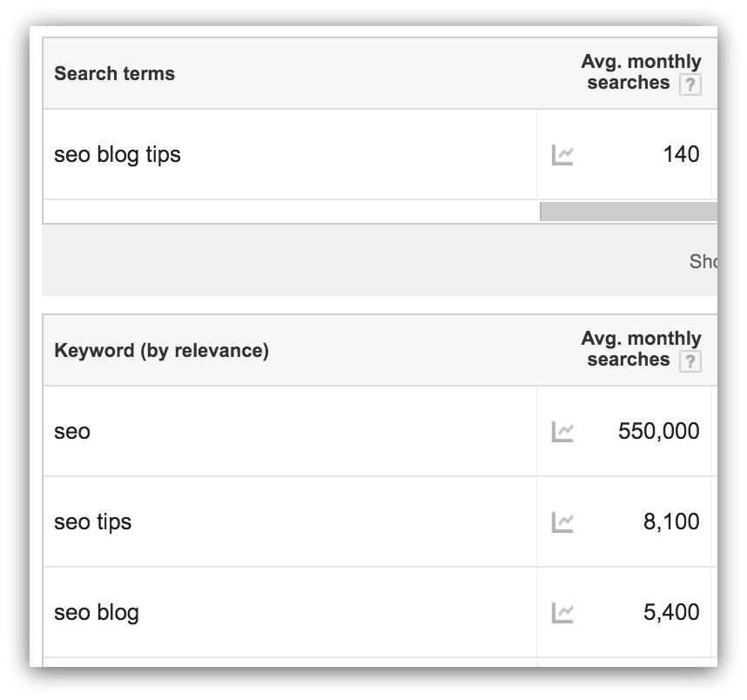Click the 5,400 monthly searches value

pyautogui.click(x=672, y=612)
